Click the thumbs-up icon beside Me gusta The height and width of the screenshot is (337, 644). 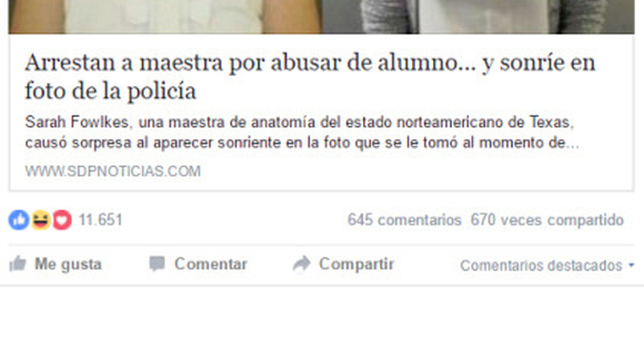click(x=18, y=264)
